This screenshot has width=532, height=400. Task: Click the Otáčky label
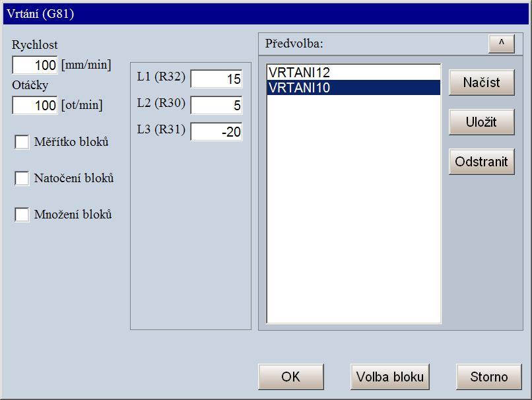click(x=30, y=84)
